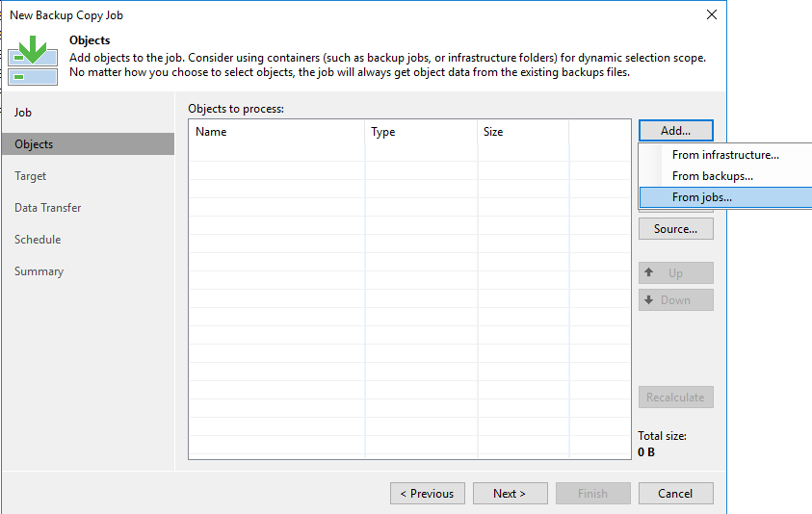Pick From jobs... in the dropdown
812x514 pixels.
click(x=701, y=197)
